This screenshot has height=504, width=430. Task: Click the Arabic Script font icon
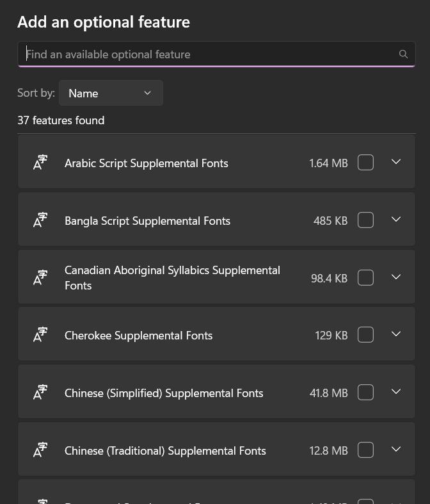pyautogui.click(x=40, y=163)
